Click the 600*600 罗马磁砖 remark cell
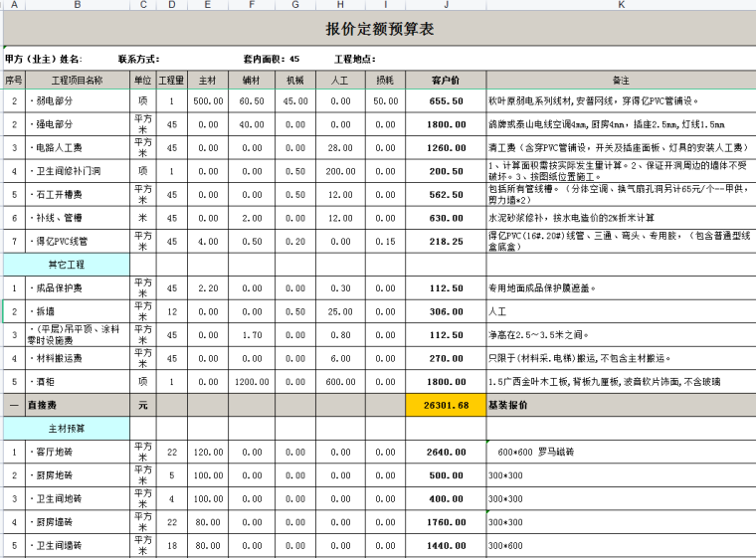This screenshot has height=558, width=756. point(621,452)
